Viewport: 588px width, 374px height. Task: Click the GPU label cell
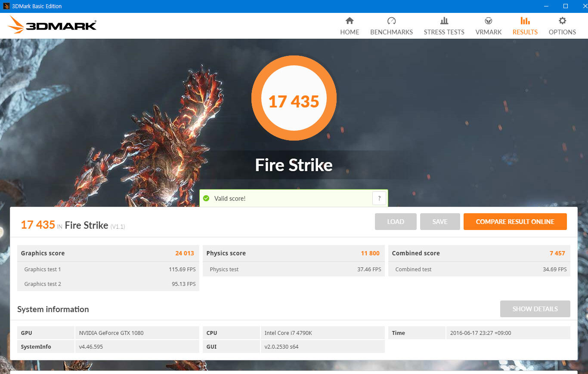46,333
